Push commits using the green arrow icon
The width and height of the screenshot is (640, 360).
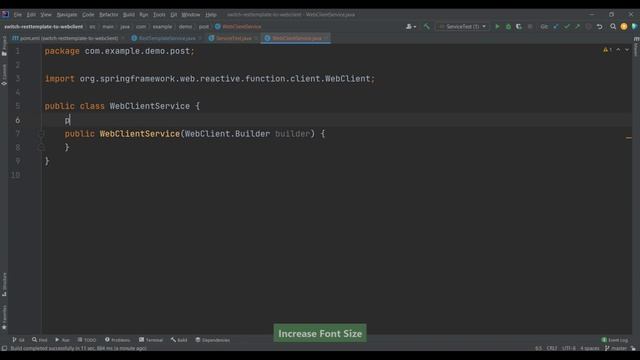pos(577,27)
